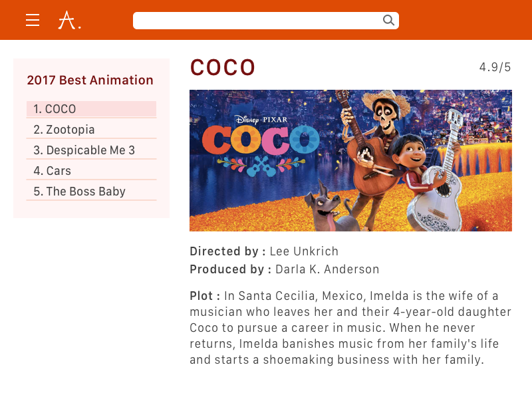532x399 pixels.
Task: Open Zootopia from the list
Action: click(x=91, y=130)
